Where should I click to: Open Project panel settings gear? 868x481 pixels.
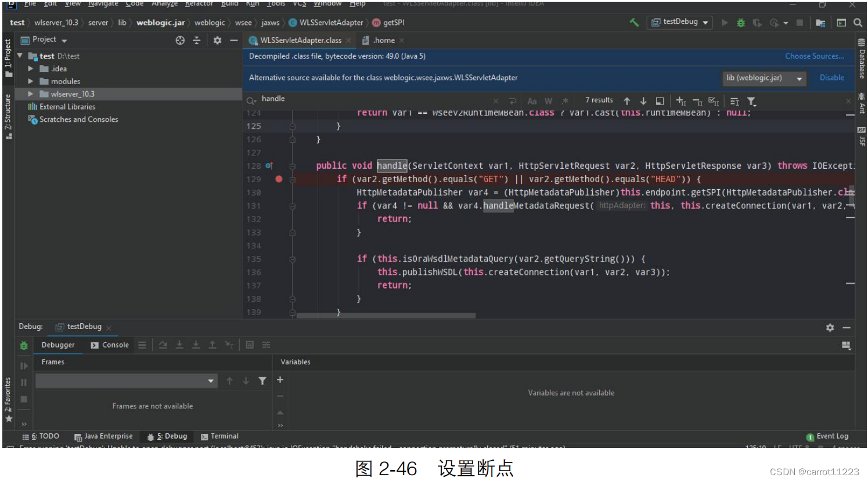coord(217,40)
